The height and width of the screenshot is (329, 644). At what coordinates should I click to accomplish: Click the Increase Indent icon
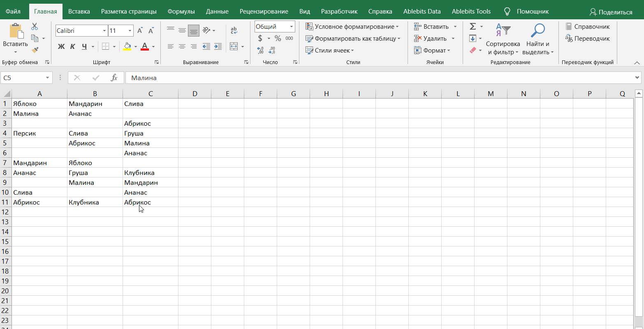[x=218, y=46]
